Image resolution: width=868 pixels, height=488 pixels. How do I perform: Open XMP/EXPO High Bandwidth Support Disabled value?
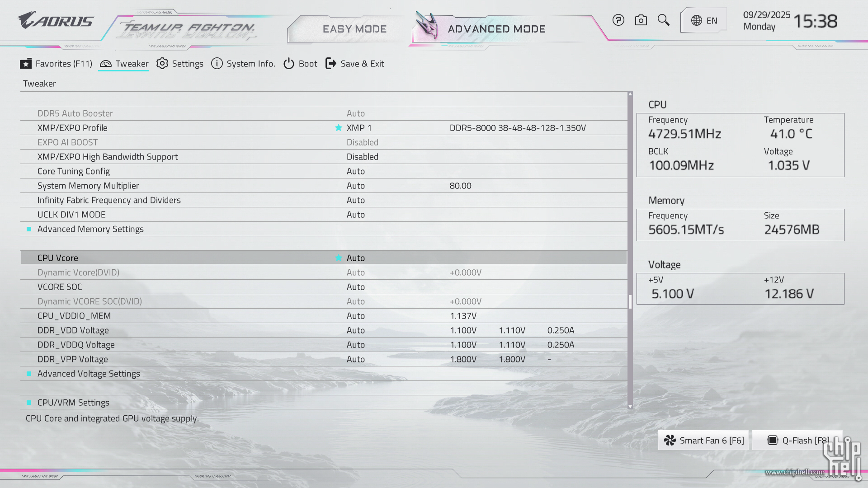click(362, 157)
